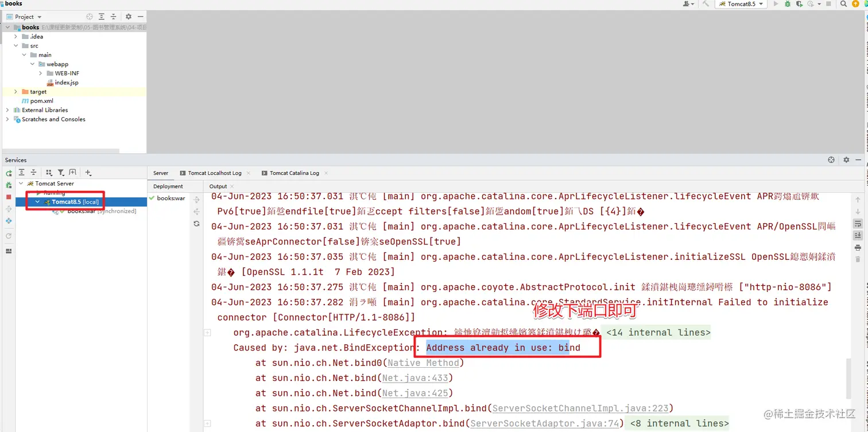Expand all nodes in Services toolbar
The image size is (868, 432).
(21, 172)
